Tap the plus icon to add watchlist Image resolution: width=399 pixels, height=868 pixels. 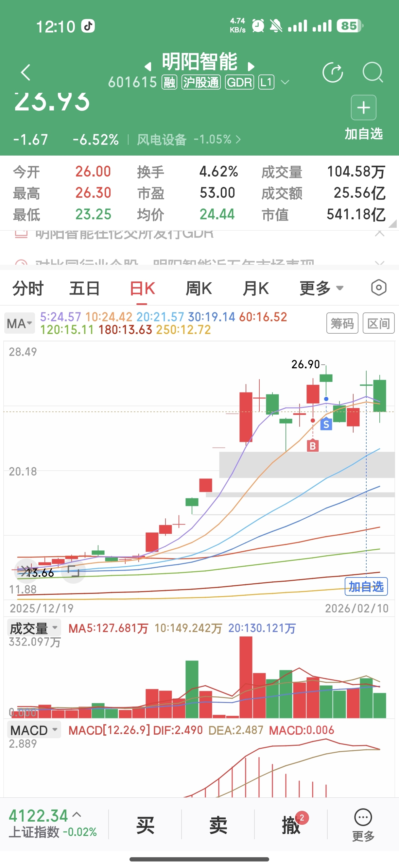pyautogui.click(x=364, y=108)
